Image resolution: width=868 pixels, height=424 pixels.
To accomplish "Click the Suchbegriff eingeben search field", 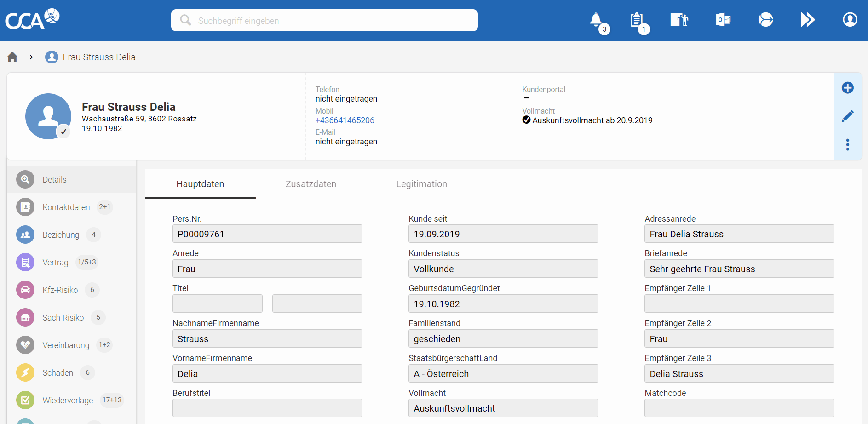I will pyautogui.click(x=324, y=21).
